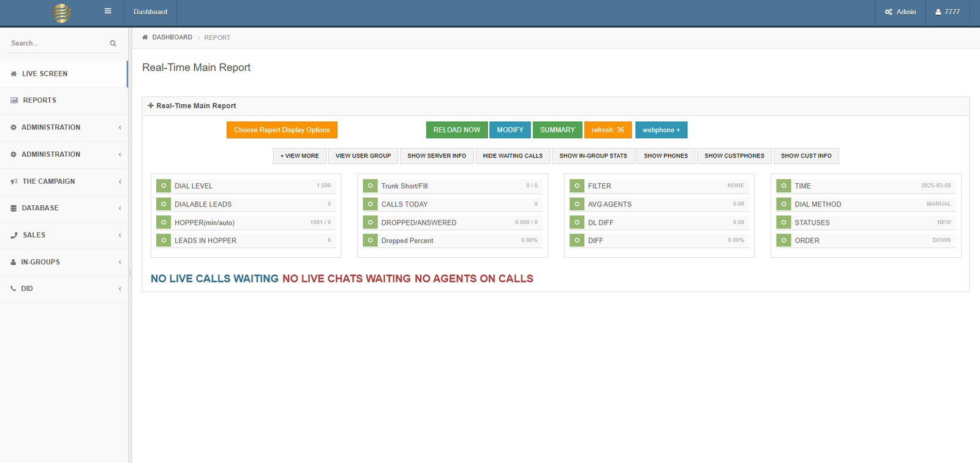Click the database icon in sidebar
Image resolution: width=980 pixels, height=463 pixels.
click(x=13, y=208)
